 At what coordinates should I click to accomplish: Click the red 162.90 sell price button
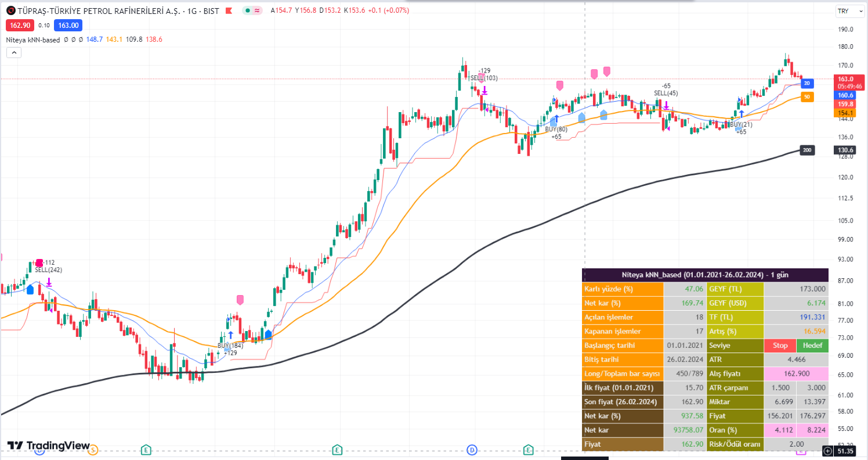20,25
